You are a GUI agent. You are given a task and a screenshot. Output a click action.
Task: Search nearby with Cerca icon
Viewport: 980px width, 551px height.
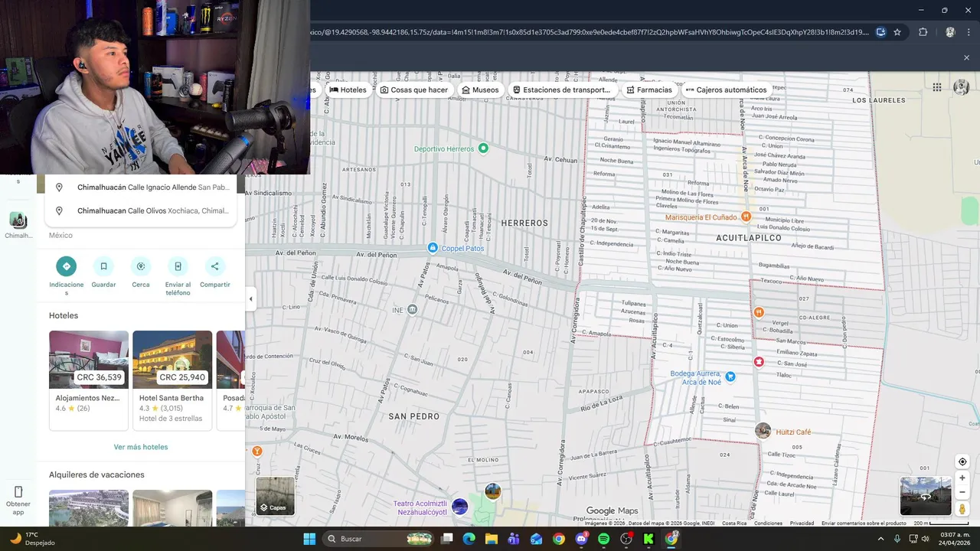[x=141, y=266]
